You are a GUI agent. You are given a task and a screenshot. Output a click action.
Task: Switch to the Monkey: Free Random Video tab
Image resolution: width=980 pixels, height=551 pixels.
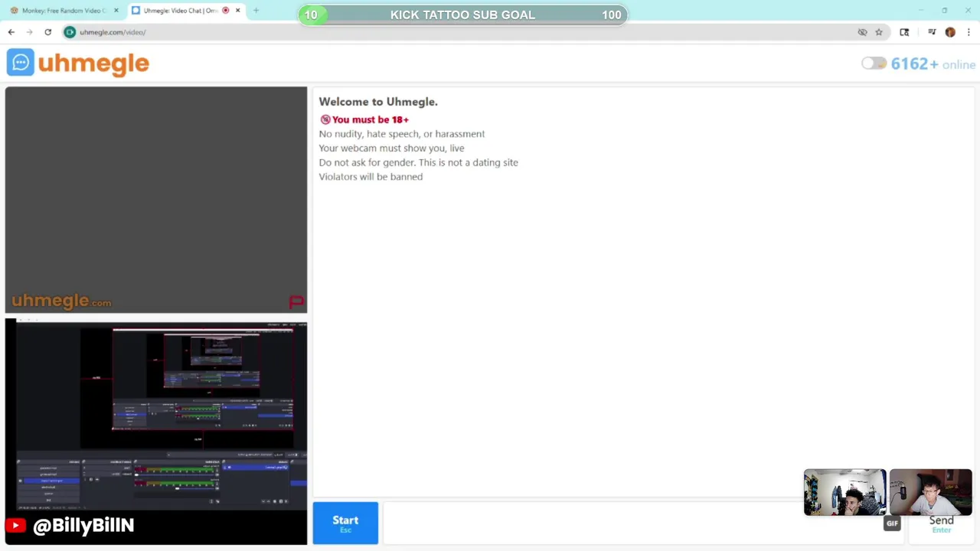(x=64, y=11)
